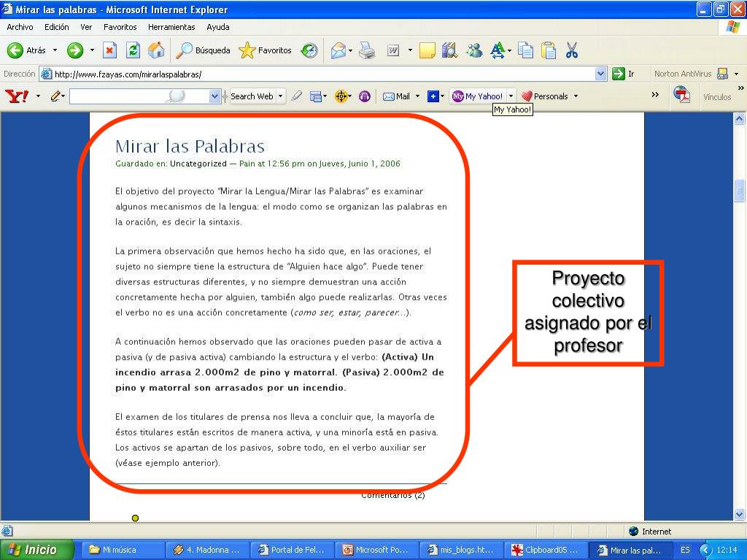This screenshot has height=560, width=747.
Task: Open the Research books icon
Action: point(449,50)
